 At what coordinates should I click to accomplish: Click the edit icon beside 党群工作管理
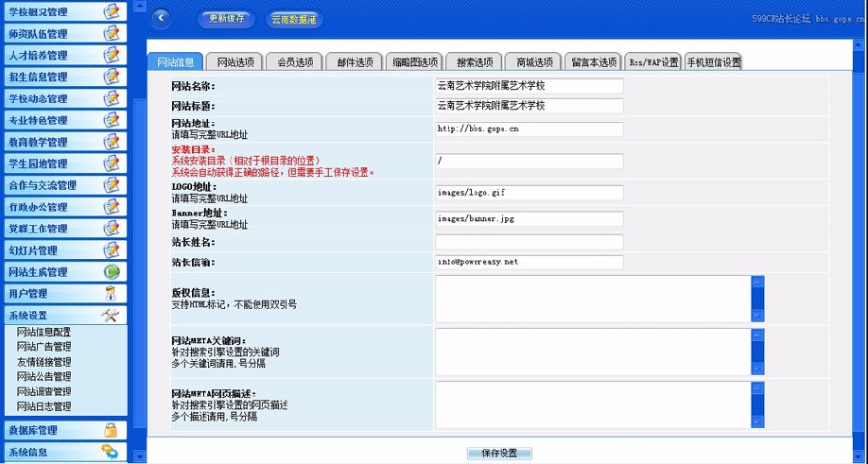(111, 228)
